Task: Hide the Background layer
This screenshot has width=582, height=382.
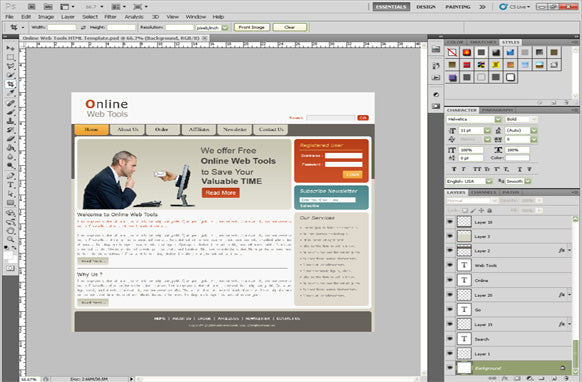Action: [450, 368]
